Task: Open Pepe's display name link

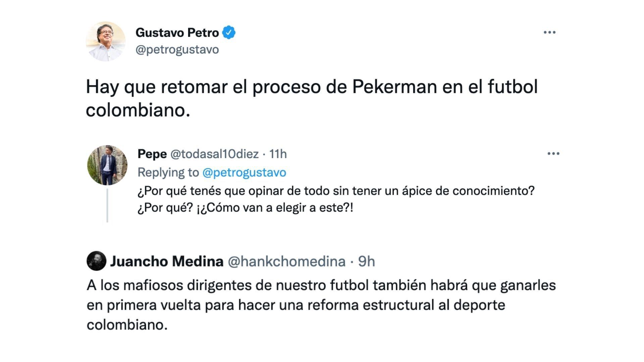Action: click(152, 154)
